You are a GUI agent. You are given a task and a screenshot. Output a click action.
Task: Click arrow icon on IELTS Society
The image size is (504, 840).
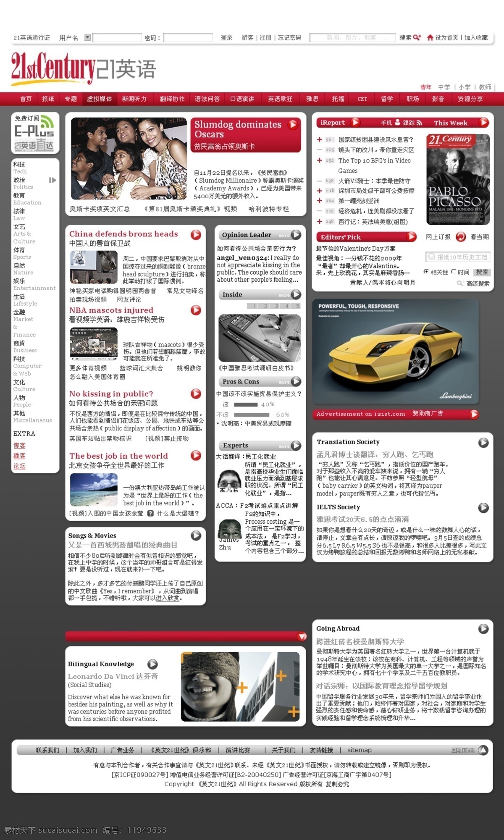[x=483, y=507]
